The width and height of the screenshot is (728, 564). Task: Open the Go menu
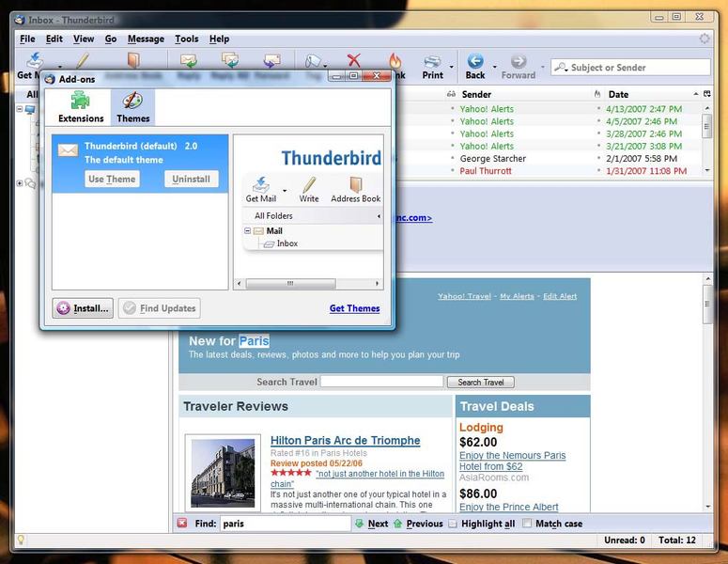(111, 39)
